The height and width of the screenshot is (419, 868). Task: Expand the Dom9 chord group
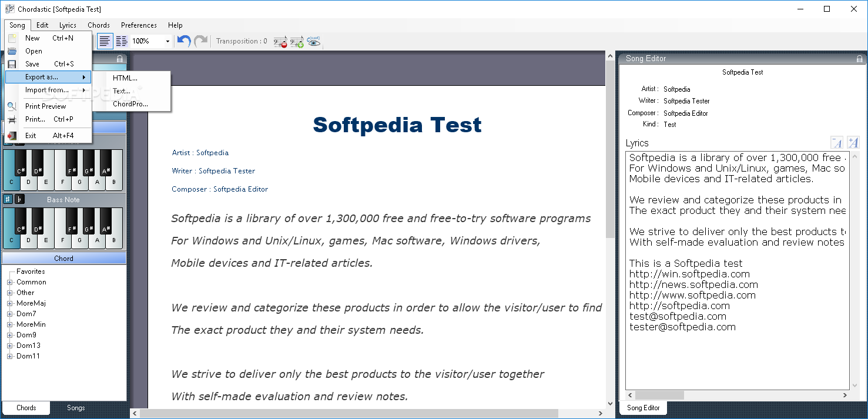click(9, 336)
